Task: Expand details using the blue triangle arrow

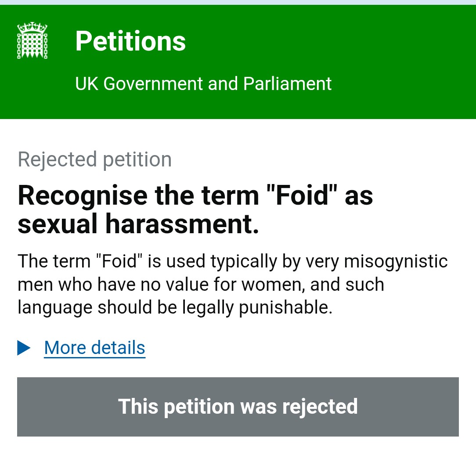Action: click(24, 348)
